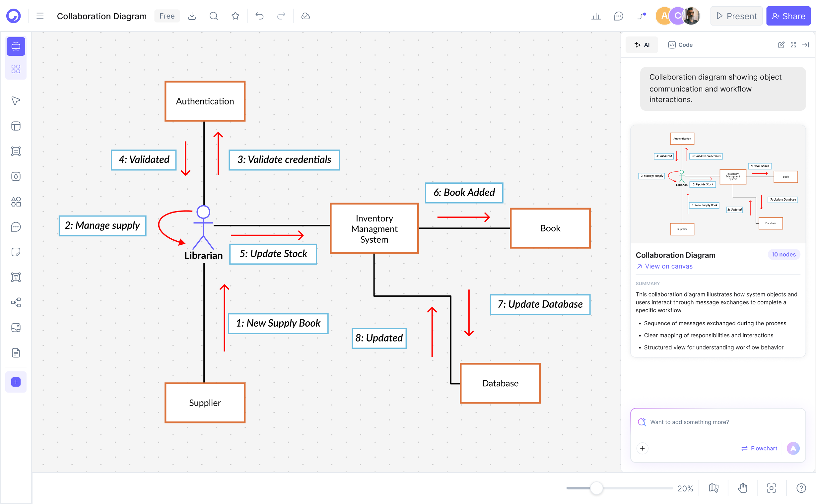Select the sticky note tool
The image size is (816, 504).
click(16, 252)
